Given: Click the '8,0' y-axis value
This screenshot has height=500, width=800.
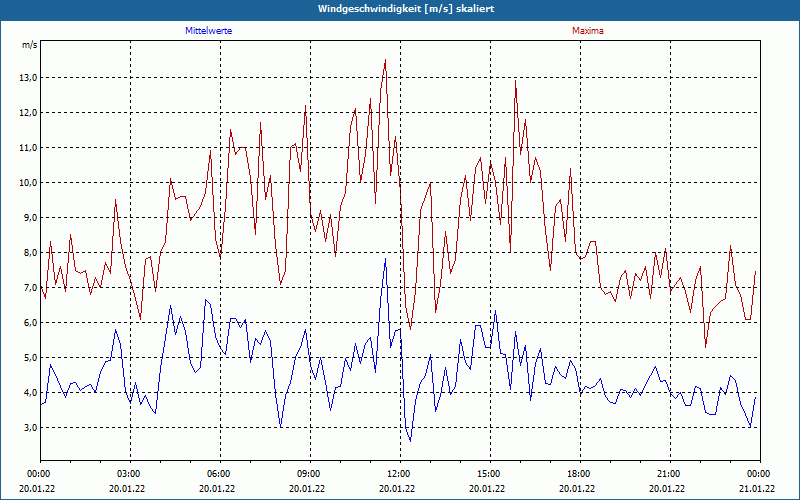Looking at the screenshot, I should click(30, 253).
